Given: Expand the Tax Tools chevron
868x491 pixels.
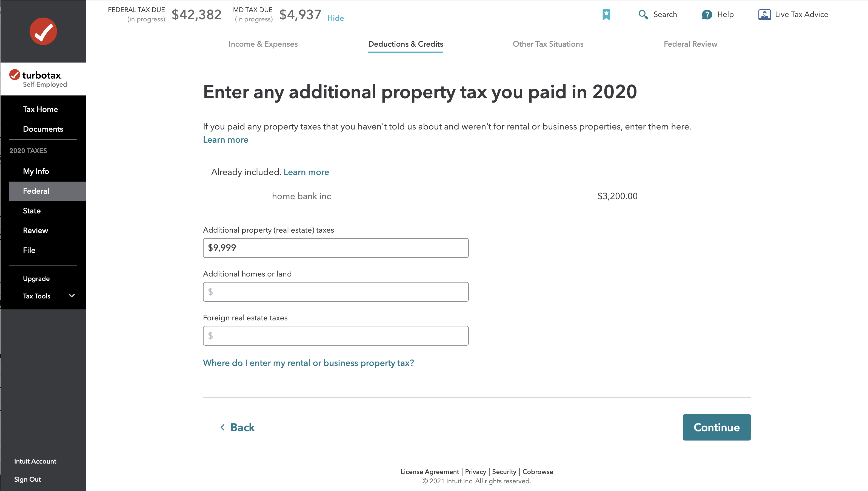Looking at the screenshot, I should pos(72,296).
